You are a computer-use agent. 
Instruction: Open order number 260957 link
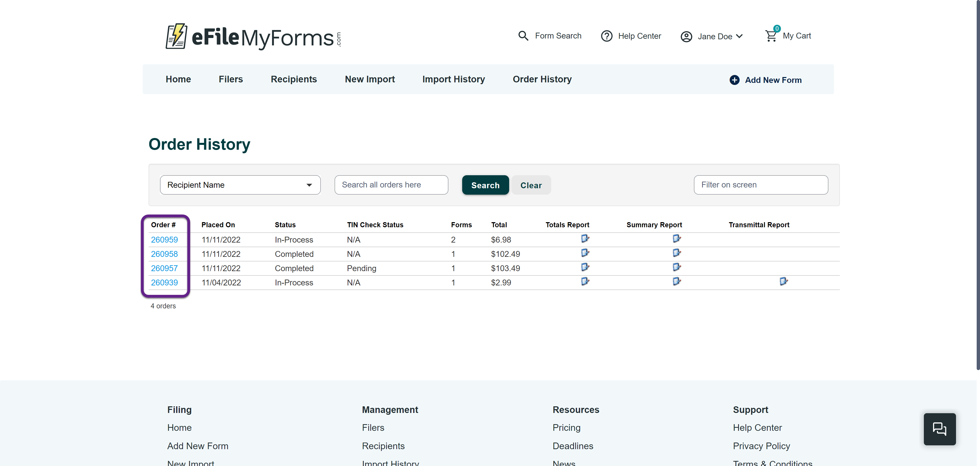(x=164, y=268)
